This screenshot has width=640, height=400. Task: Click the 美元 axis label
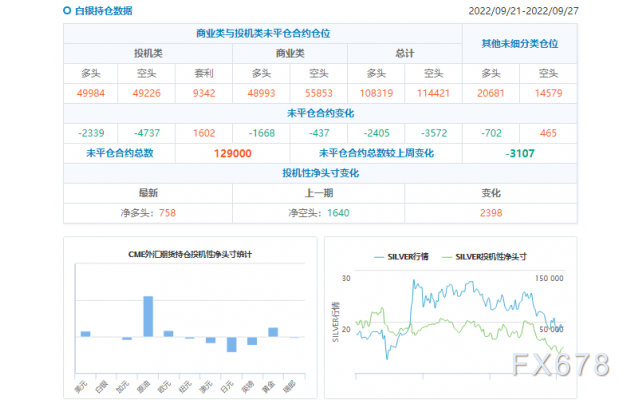(x=81, y=386)
